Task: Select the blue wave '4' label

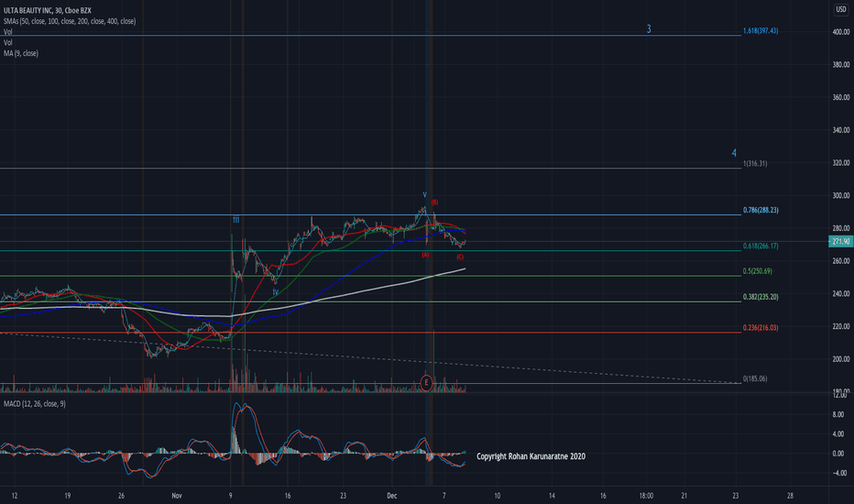Action: click(x=734, y=153)
